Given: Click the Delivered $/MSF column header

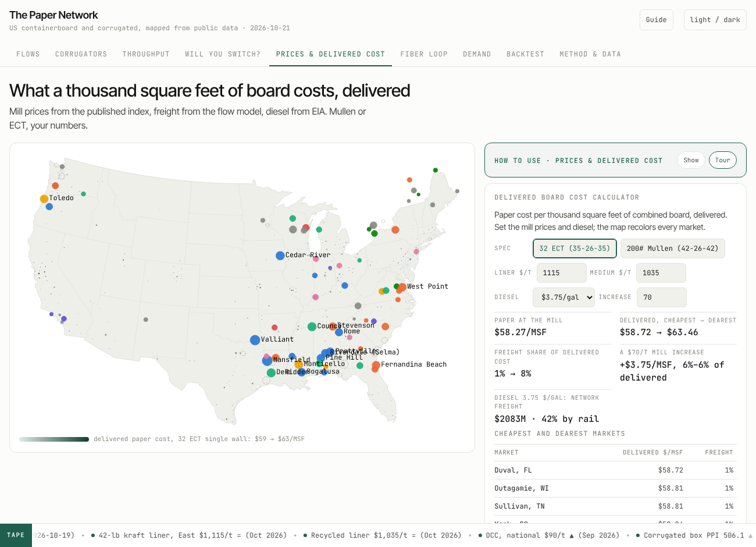Looking at the screenshot, I should tap(652, 452).
